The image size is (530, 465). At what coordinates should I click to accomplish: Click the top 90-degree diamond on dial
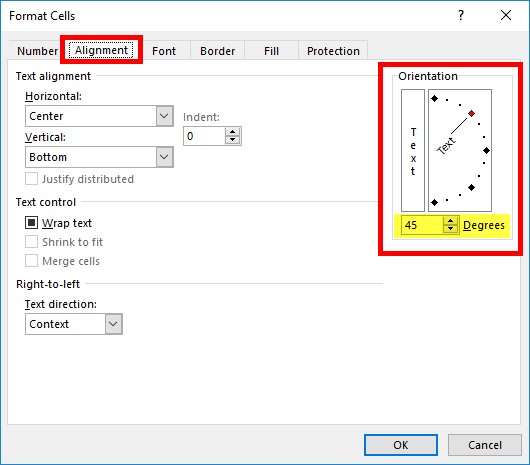(x=435, y=98)
